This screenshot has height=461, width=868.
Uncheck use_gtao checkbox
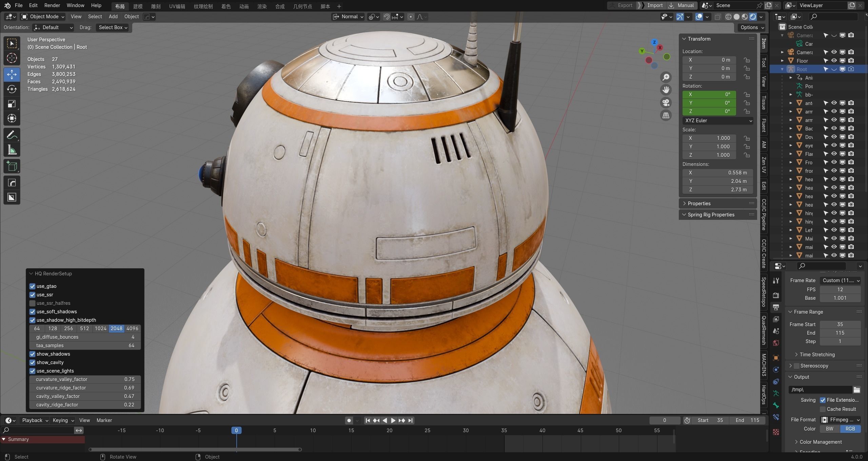pos(33,286)
